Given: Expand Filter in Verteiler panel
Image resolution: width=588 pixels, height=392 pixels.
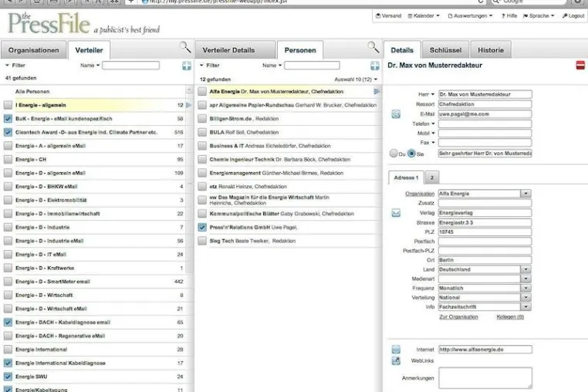Looking at the screenshot, I should coord(15,66).
